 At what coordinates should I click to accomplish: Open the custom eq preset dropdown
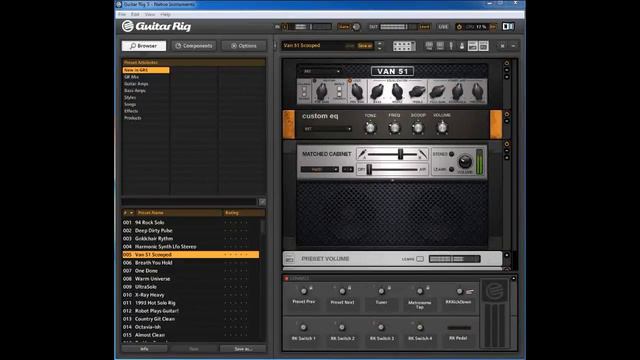coord(327,129)
